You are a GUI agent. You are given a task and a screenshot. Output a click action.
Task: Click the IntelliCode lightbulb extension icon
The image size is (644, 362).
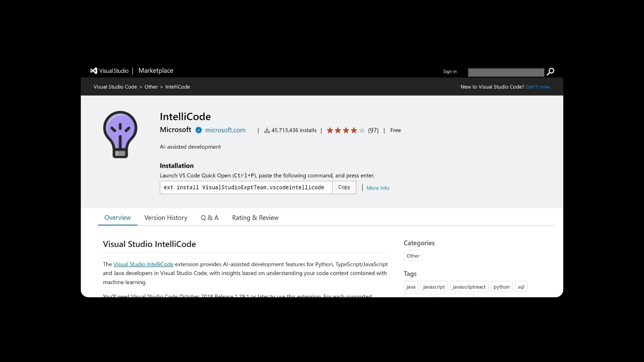click(120, 134)
